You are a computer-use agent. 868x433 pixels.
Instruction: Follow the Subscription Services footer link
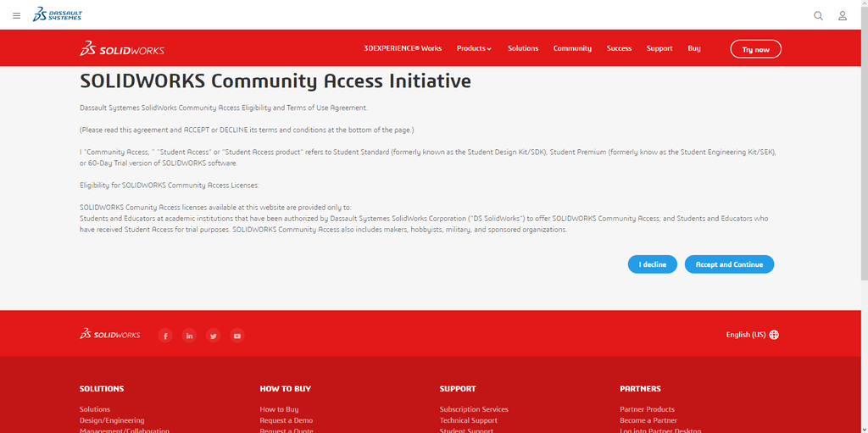click(x=474, y=409)
